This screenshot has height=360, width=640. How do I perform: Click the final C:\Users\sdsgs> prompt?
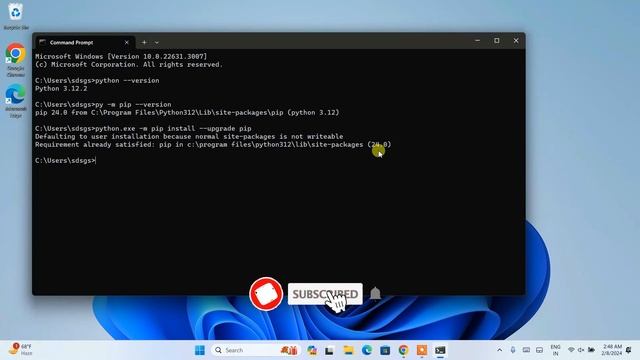[65, 160]
